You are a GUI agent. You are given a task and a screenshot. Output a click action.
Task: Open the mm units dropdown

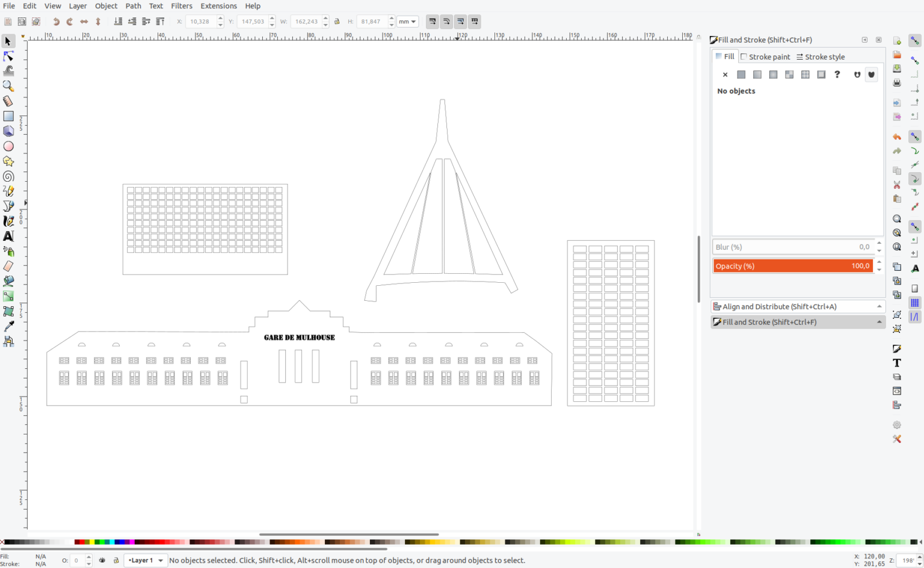407,22
